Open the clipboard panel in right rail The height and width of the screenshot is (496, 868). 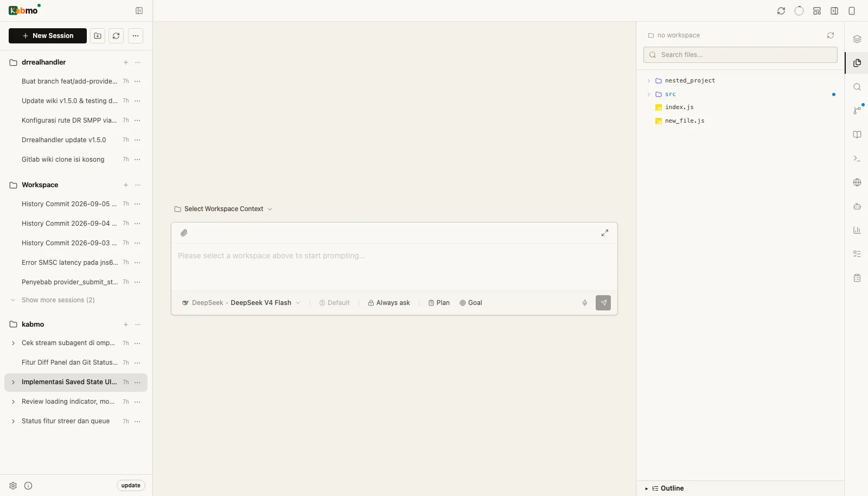point(857,278)
